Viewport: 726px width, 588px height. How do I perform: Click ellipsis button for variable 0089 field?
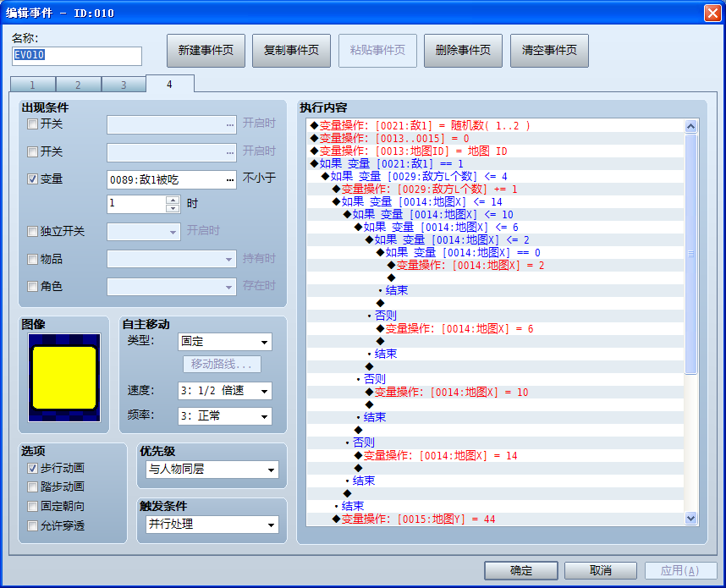pos(230,180)
